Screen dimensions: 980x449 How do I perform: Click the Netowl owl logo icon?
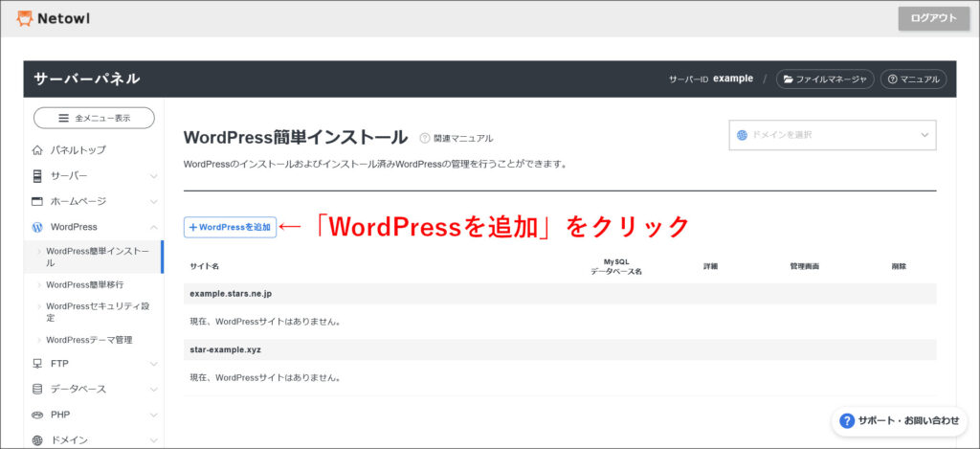click(x=24, y=19)
